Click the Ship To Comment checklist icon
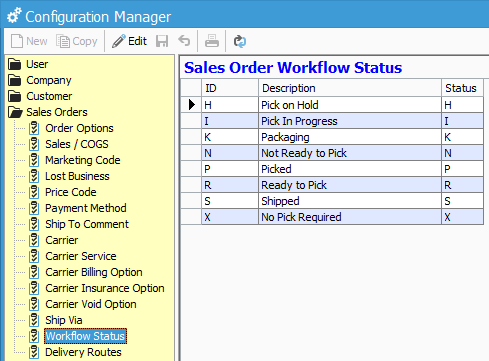The image size is (489, 361). tap(34, 224)
